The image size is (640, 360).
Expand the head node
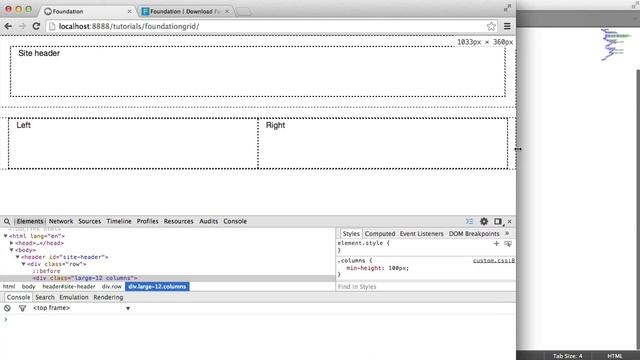pyautogui.click(x=12, y=243)
